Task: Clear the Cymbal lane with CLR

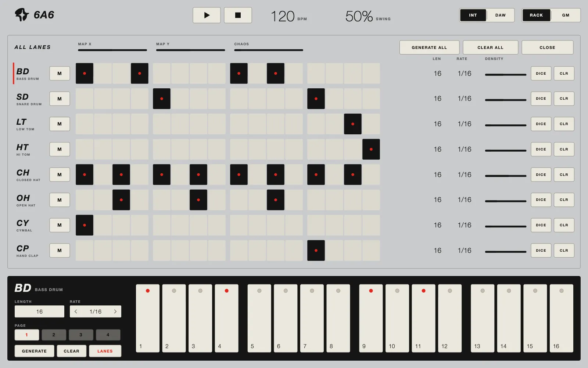Action: [564, 225]
